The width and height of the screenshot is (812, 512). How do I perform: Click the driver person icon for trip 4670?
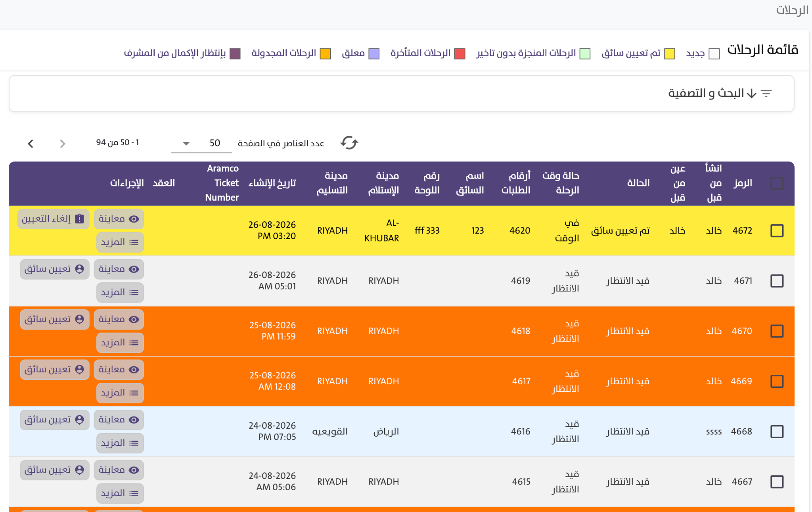(x=79, y=319)
